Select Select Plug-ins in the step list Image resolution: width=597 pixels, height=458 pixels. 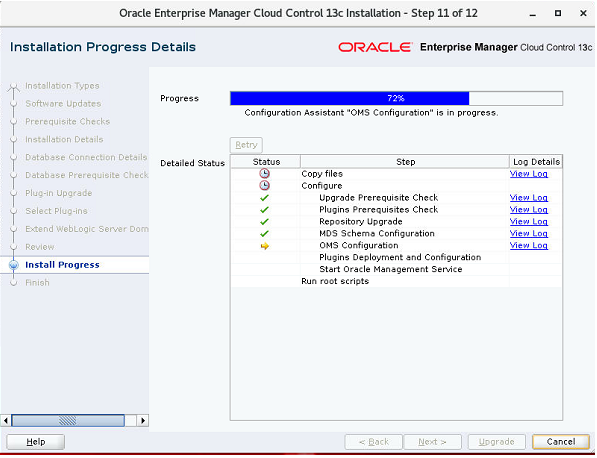[56, 211]
